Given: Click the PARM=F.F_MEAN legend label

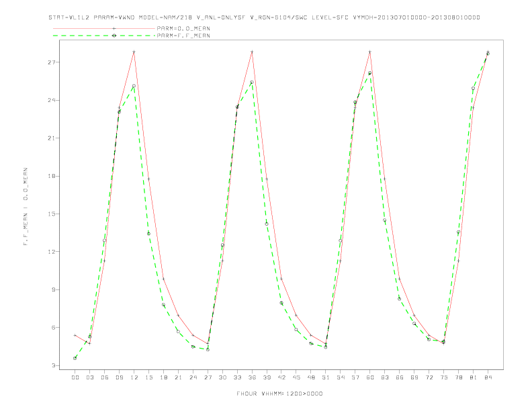Looking at the screenshot, I should (183, 36).
